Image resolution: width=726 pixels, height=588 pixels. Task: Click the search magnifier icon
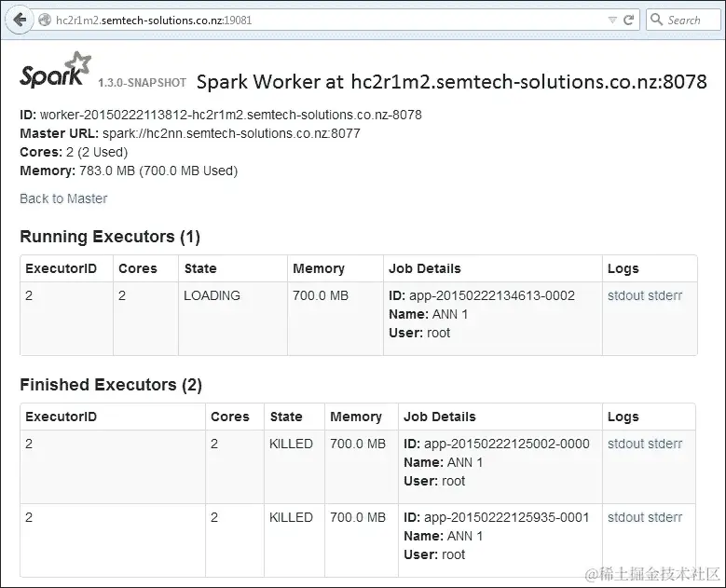tap(656, 20)
